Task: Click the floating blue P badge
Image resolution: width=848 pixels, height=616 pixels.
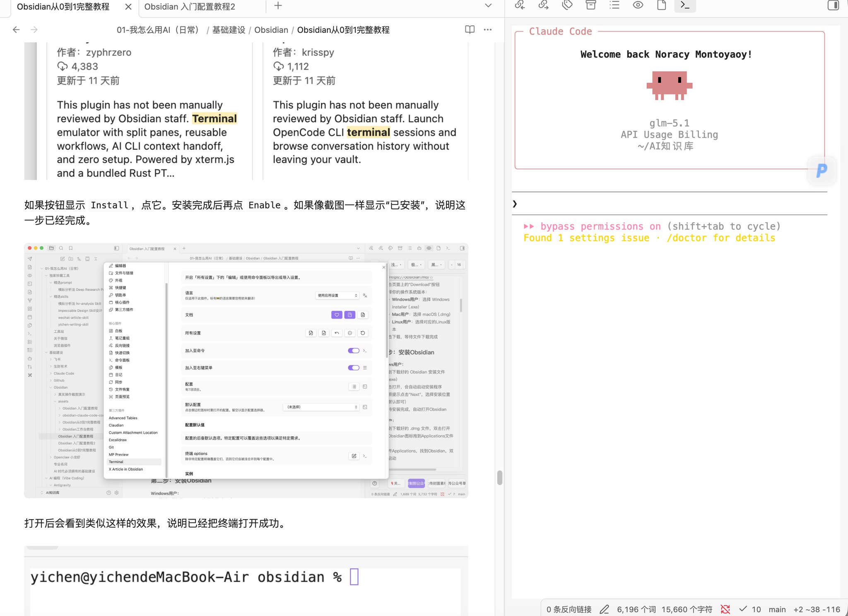Action: [821, 170]
